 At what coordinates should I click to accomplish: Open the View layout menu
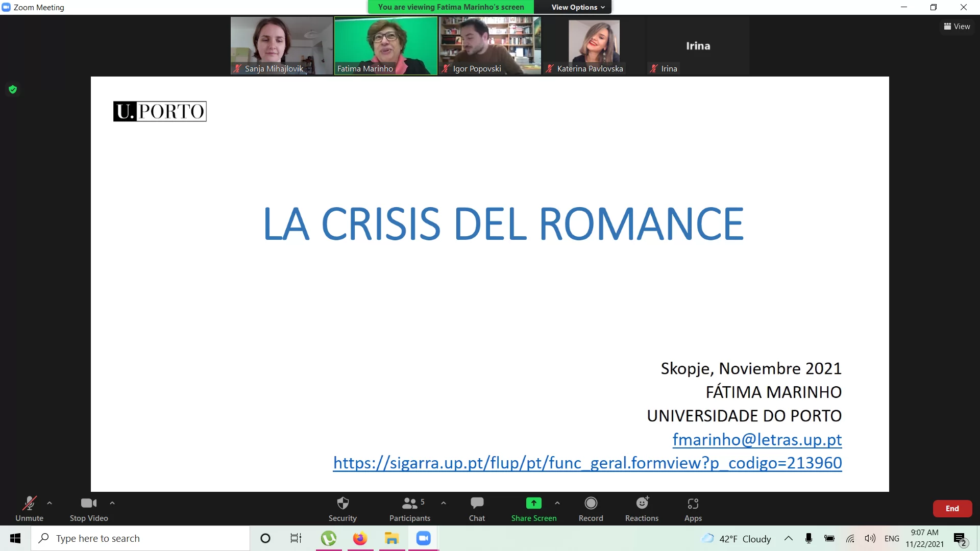click(x=957, y=27)
